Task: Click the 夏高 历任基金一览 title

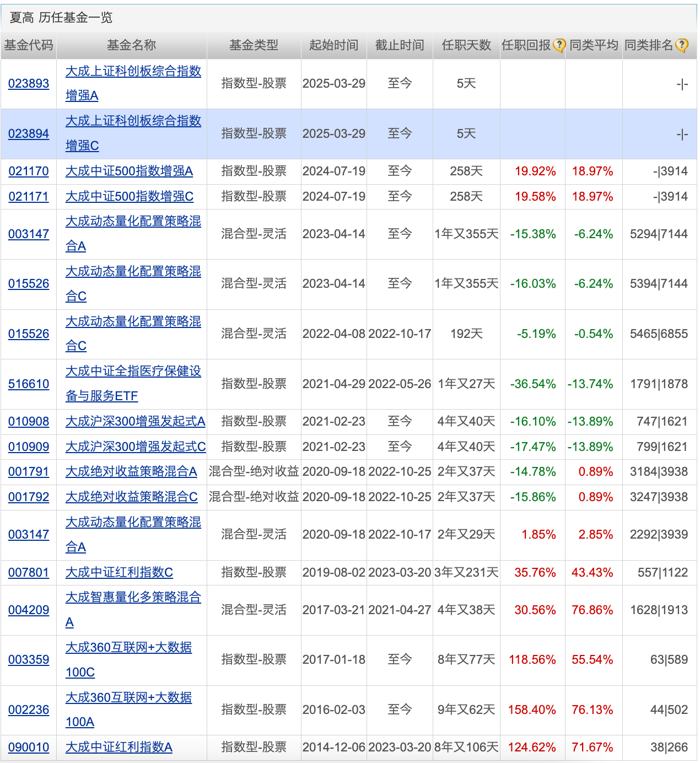Action: pos(61,18)
